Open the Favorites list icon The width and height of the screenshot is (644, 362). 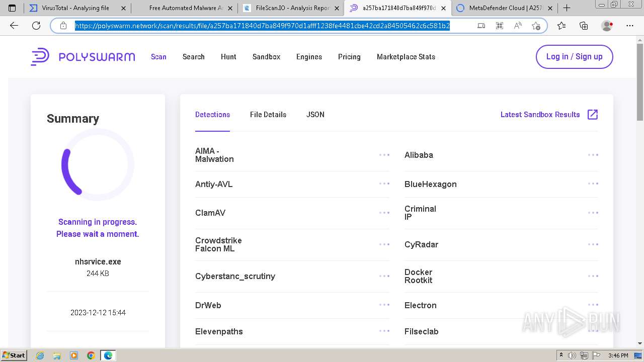[x=561, y=26]
